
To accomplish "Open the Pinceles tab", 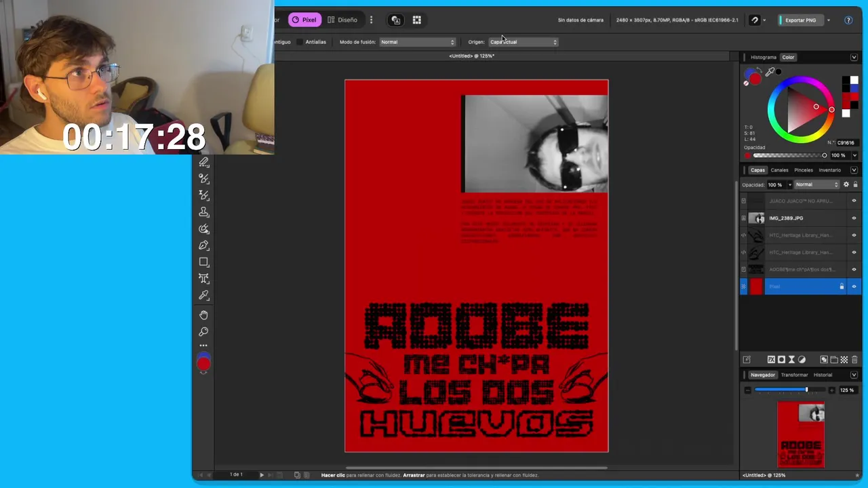I will click(804, 170).
